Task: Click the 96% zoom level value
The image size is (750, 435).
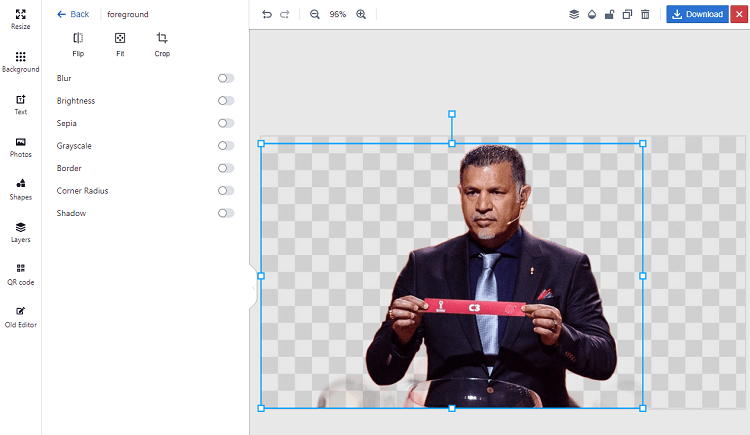Action: (x=338, y=14)
